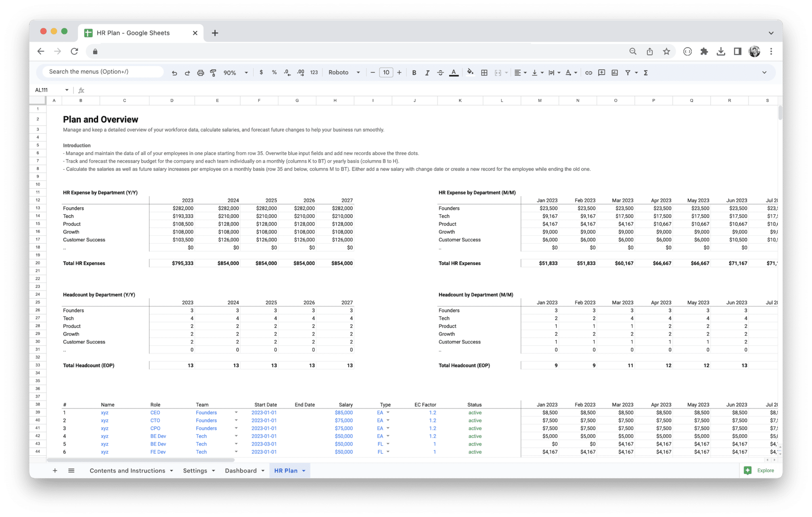Open the Borders menu icon

pos(484,72)
